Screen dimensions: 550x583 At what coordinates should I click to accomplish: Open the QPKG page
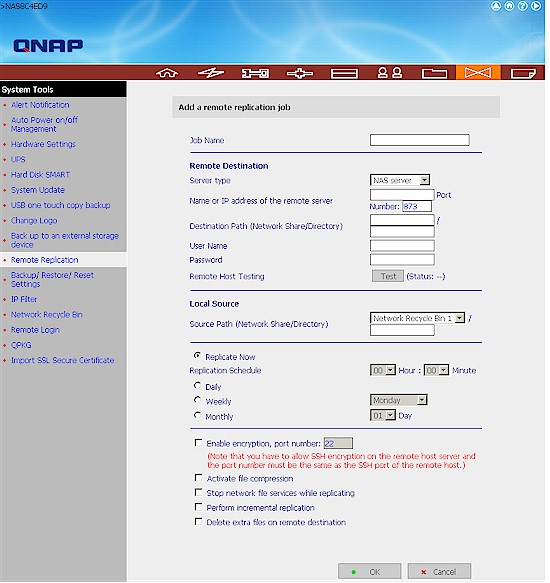[21, 345]
